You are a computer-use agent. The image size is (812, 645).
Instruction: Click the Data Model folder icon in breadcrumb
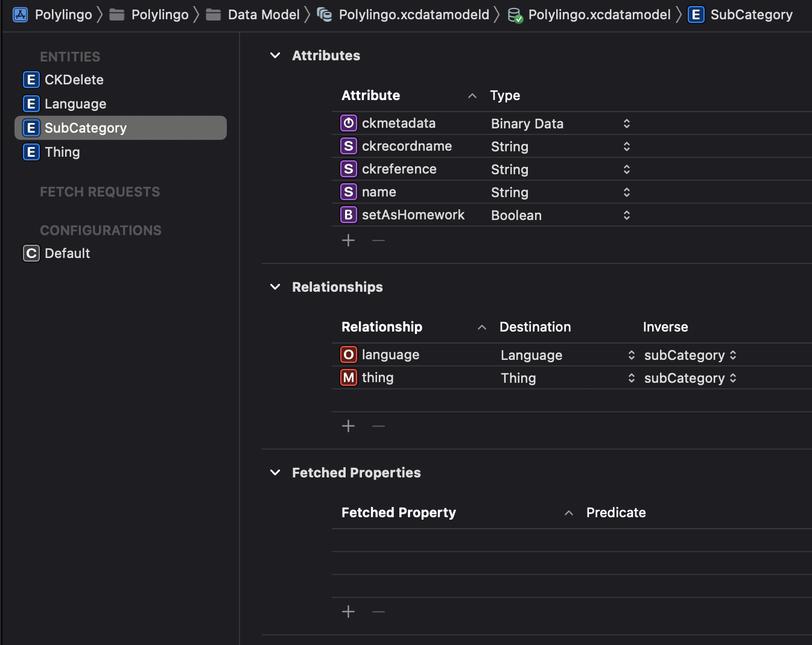click(213, 14)
